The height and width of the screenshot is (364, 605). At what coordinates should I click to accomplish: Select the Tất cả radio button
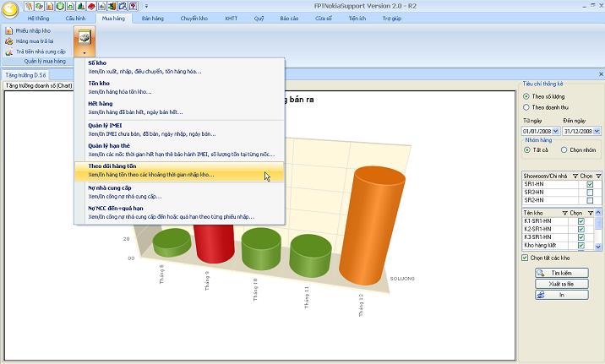click(527, 149)
